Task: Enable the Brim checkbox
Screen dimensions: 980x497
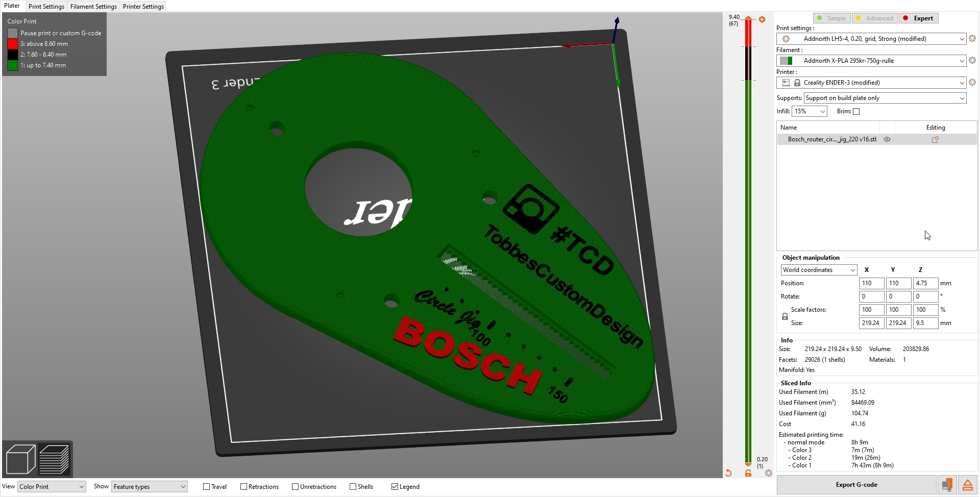Action: click(856, 112)
